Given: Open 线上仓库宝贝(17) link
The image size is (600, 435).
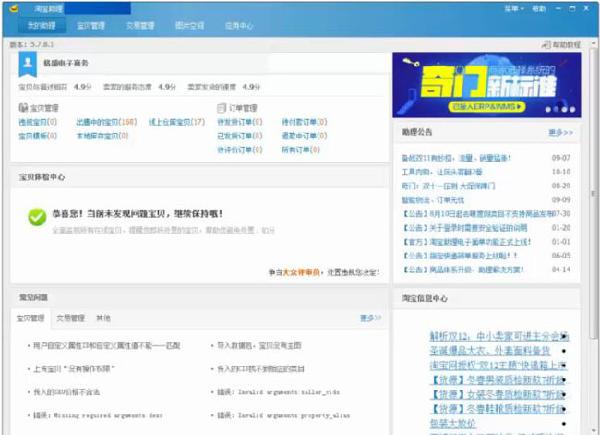Looking at the screenshot, I should tap(177, 122).
